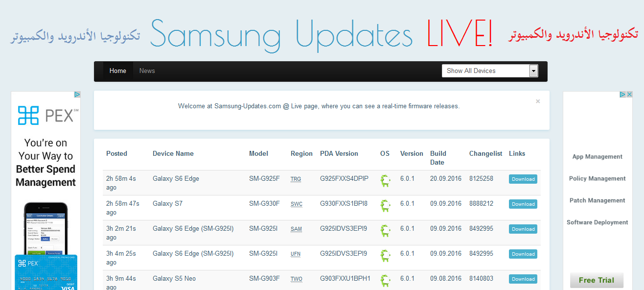Download Galaxy S5 Neo G903FXXU1BPH1 firmware

[x=523, y=279]
